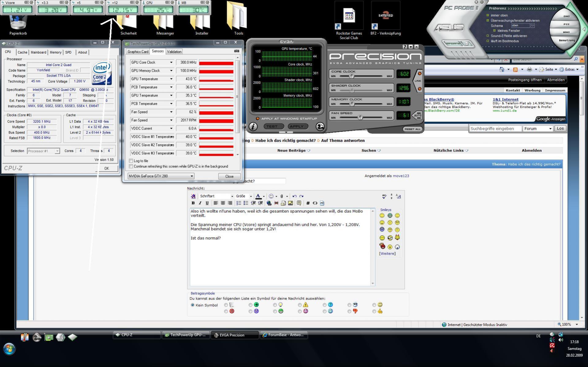Adjust Memory Clock slider in Precision
This screenshot has height=367, width=588.
pos(352,104)
